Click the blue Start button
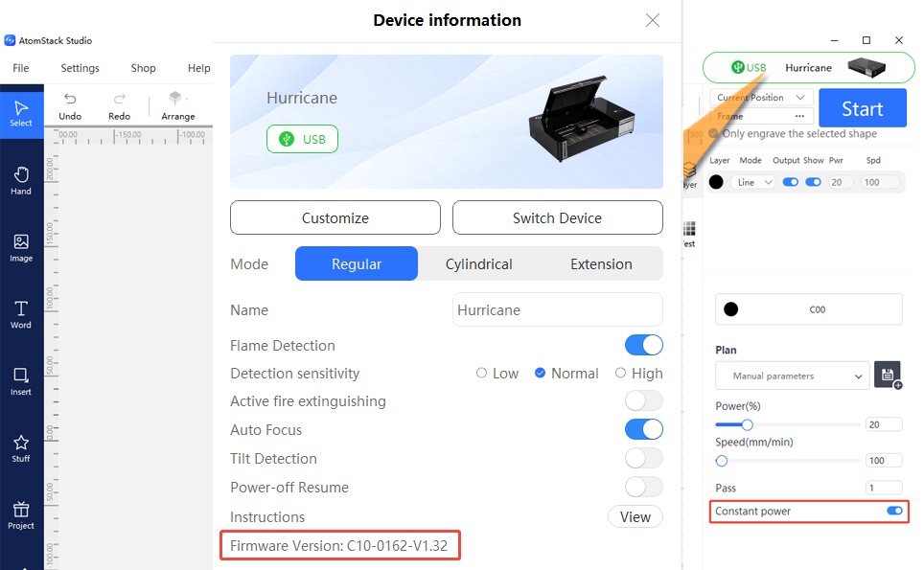The height and width of the screenshot is (570, 924). coord(862,108)
